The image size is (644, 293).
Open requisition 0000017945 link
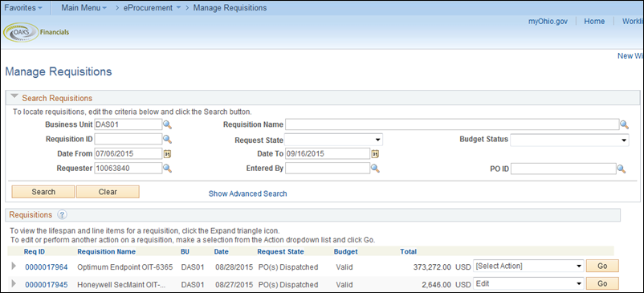47,284
